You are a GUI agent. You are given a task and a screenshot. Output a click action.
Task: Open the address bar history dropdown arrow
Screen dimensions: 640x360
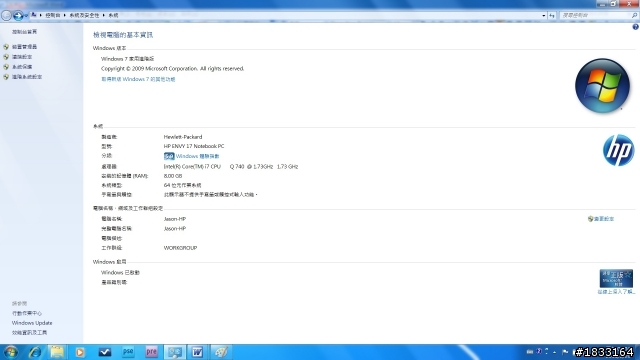click(x=544, y=16)
